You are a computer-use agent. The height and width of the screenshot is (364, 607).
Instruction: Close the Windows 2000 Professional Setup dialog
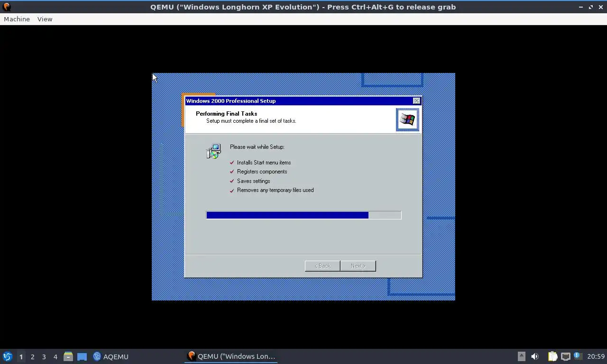pos(416,101)
